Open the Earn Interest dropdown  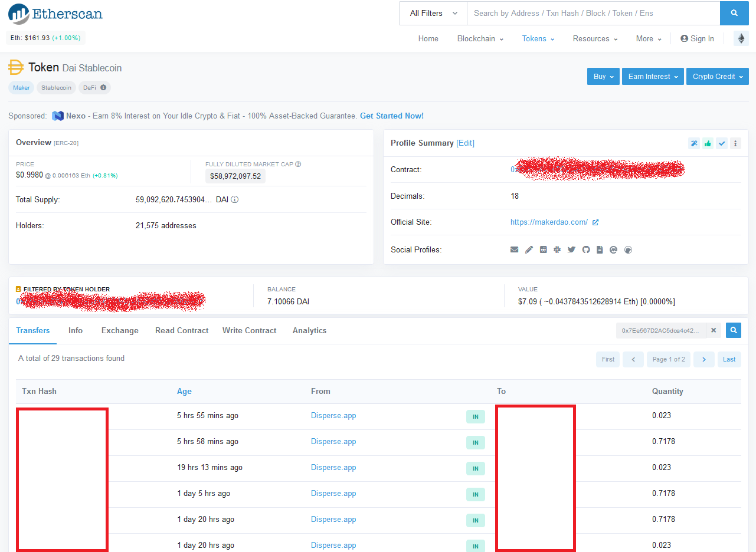653,77
